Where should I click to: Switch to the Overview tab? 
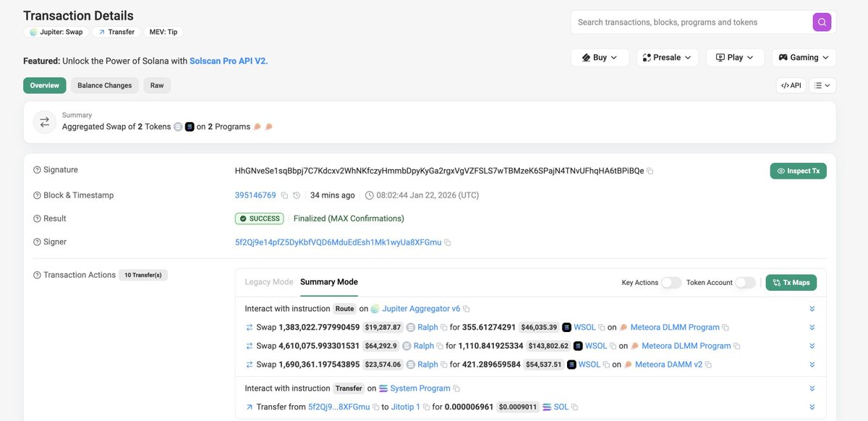pos(45,85)
